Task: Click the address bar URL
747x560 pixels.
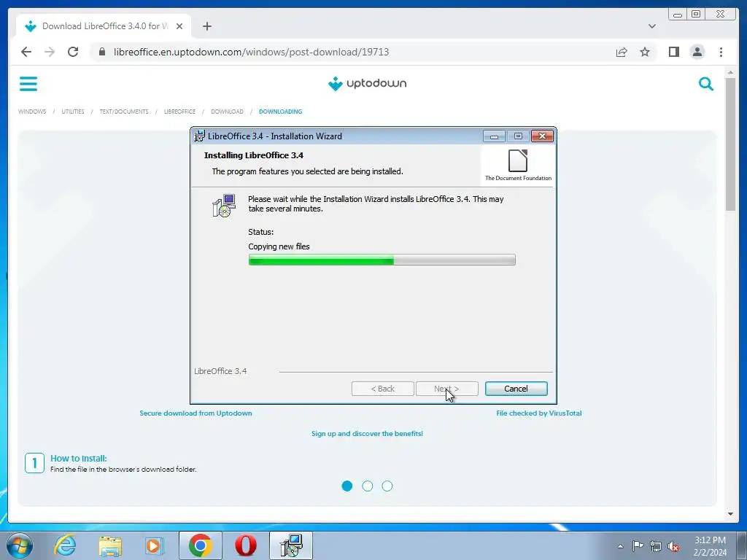Action: (251, 52)
